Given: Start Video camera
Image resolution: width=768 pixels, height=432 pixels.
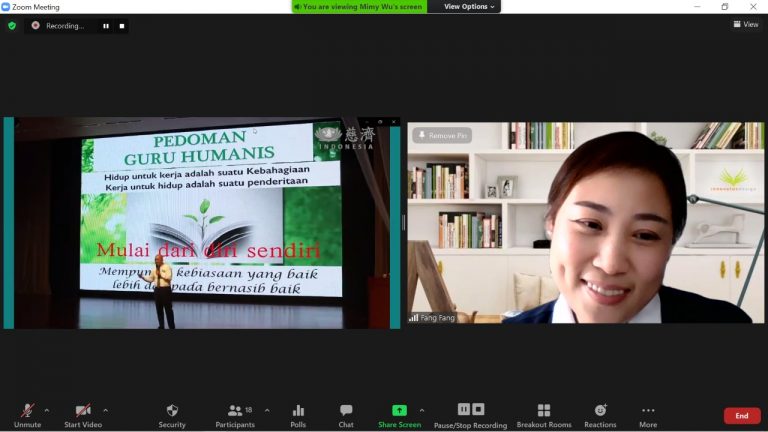Looking at the screenshot, I should click(83, 414).
